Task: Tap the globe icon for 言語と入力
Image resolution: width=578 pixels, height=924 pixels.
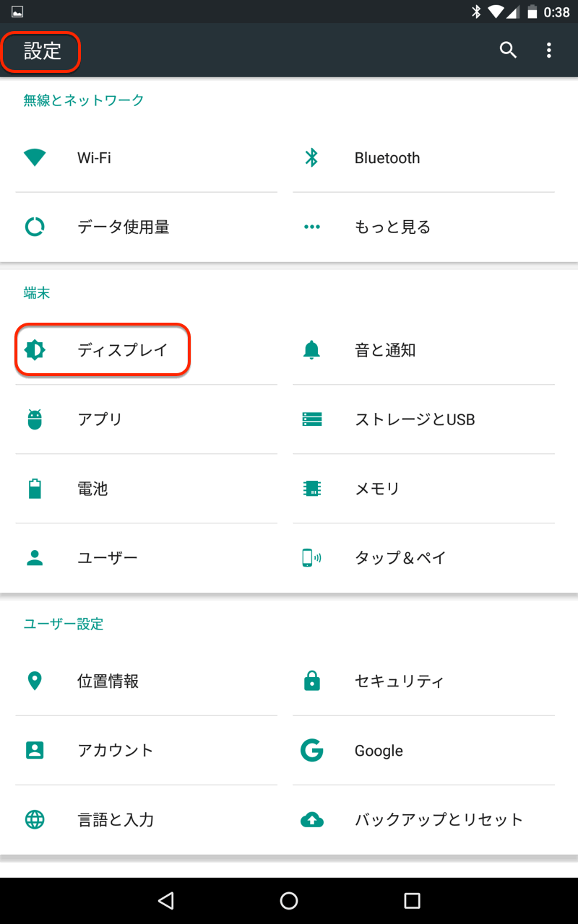Action: click(35, 819)
